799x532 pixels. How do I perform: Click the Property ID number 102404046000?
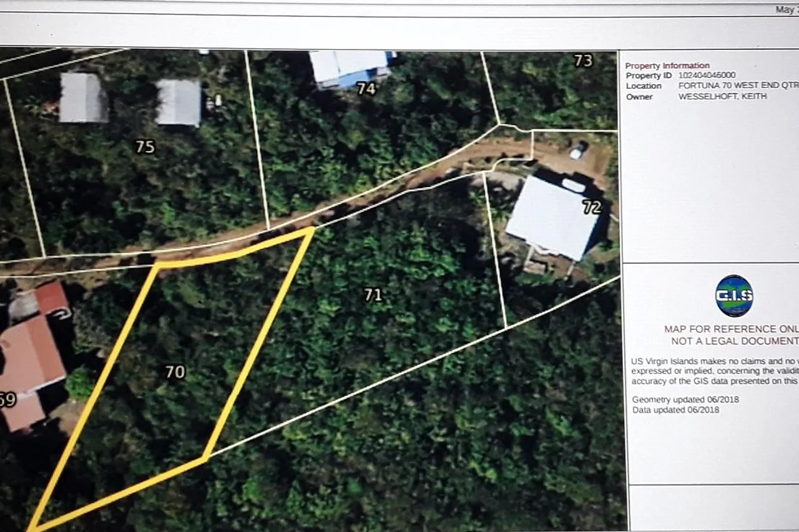(x=707, y=75)
